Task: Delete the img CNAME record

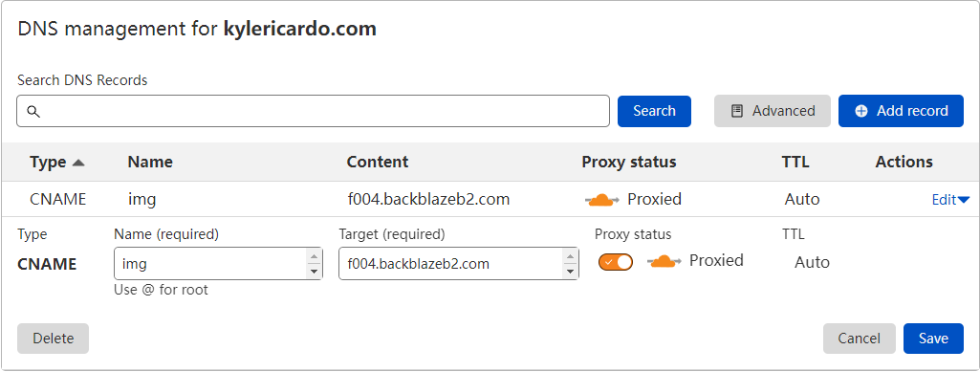Action: [54, 339]
